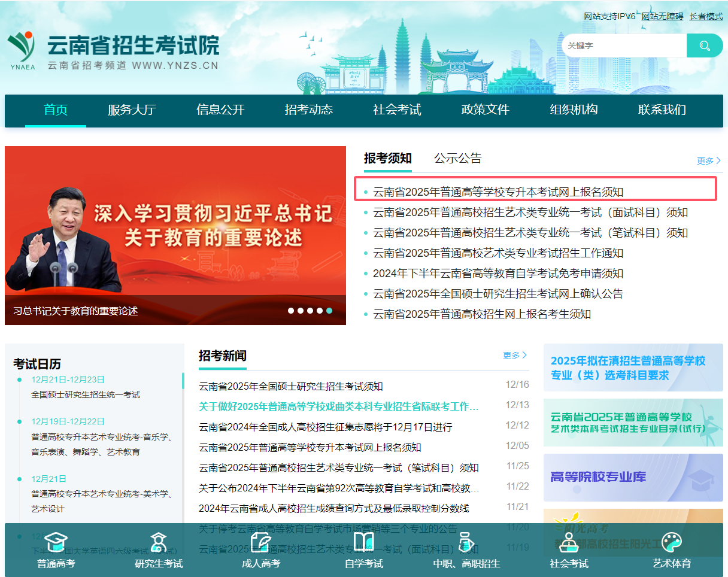Click 中职、高职招生 icon
The width and height of the screenshot is (728, 577).
tap(466, 542)
